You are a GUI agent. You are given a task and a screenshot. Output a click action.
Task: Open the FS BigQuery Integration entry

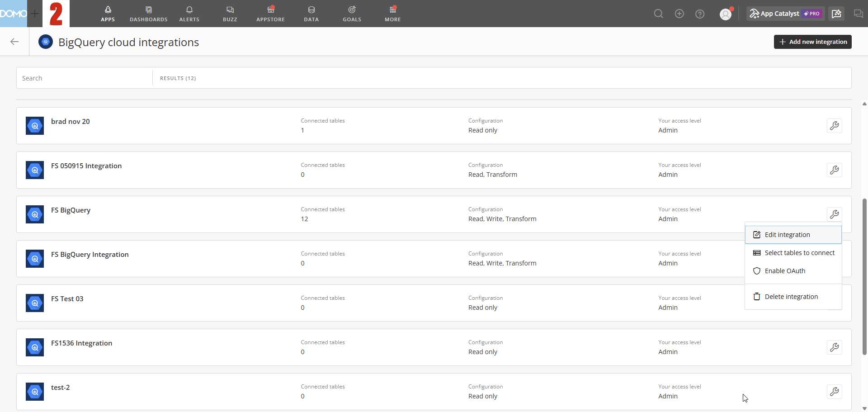[x=90, y=255]
